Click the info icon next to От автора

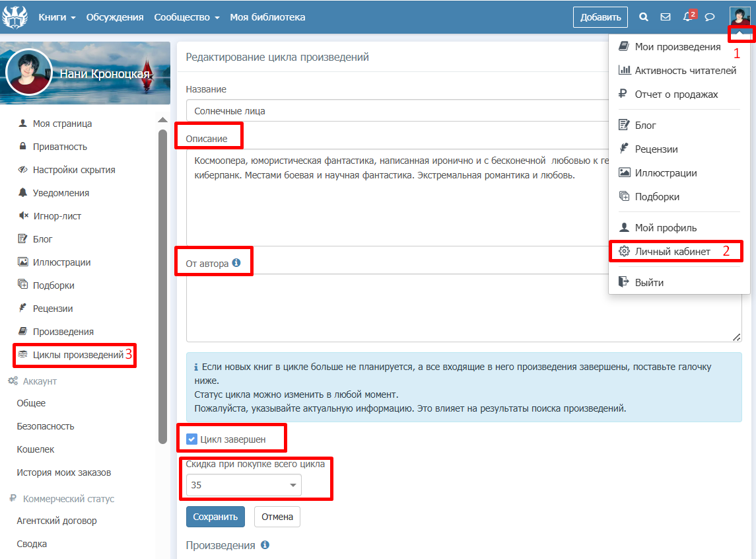pyautogui.click(x=236, y=263)
